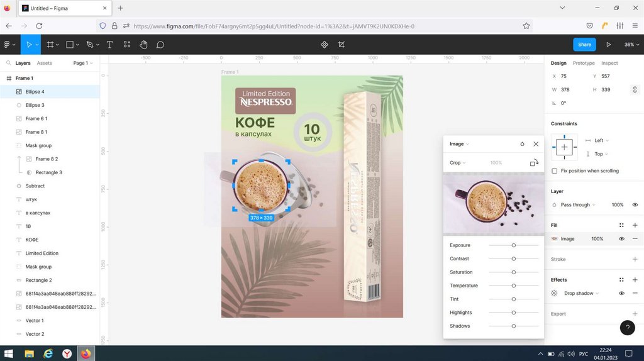Open Image fill type dropdown in popup
The image size is (644, 361).
coord(459,144)
